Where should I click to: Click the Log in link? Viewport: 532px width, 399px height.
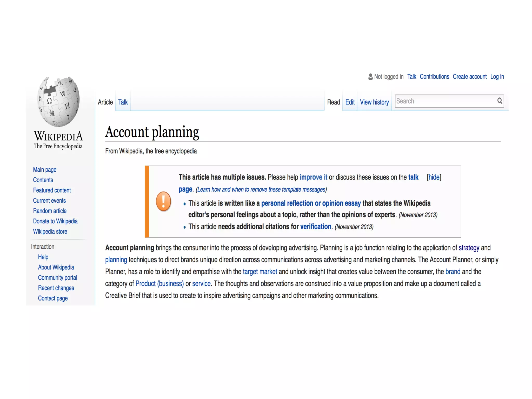(x=497, y=77)
